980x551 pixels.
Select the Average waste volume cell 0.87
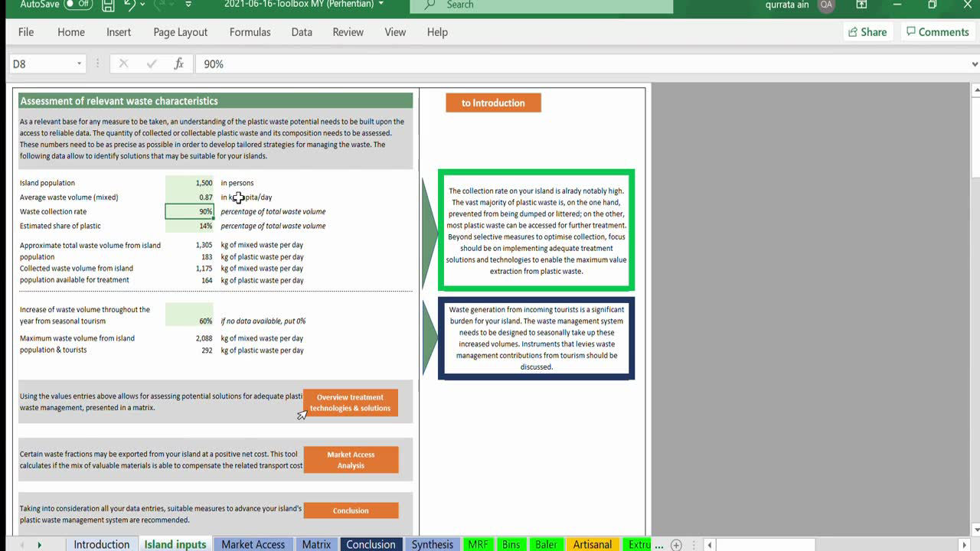tap(189, 197)
